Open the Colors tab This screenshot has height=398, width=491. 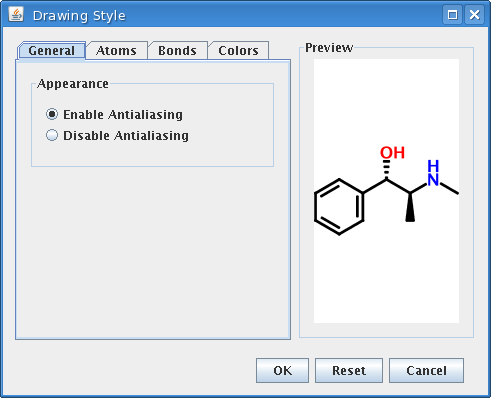pos(238,51)
